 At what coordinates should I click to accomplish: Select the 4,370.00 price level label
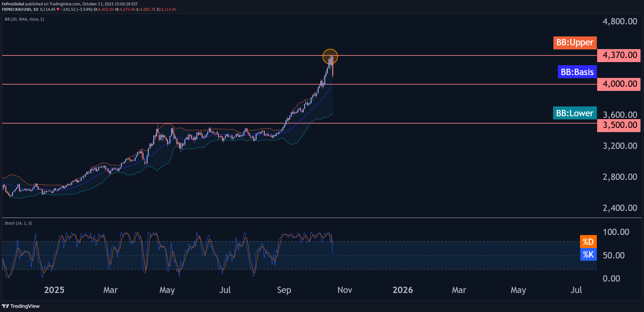pyautogui.click(x=619, y=55)
